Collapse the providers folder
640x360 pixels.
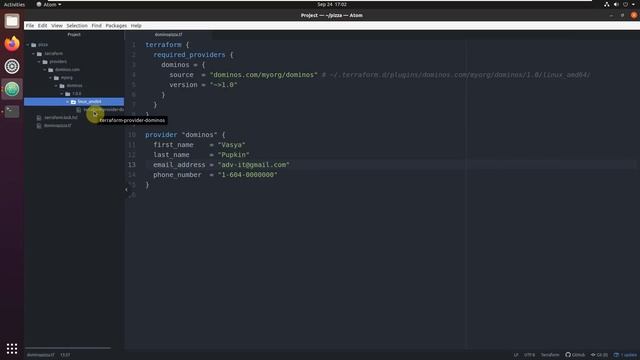click(x=39, y=62)
